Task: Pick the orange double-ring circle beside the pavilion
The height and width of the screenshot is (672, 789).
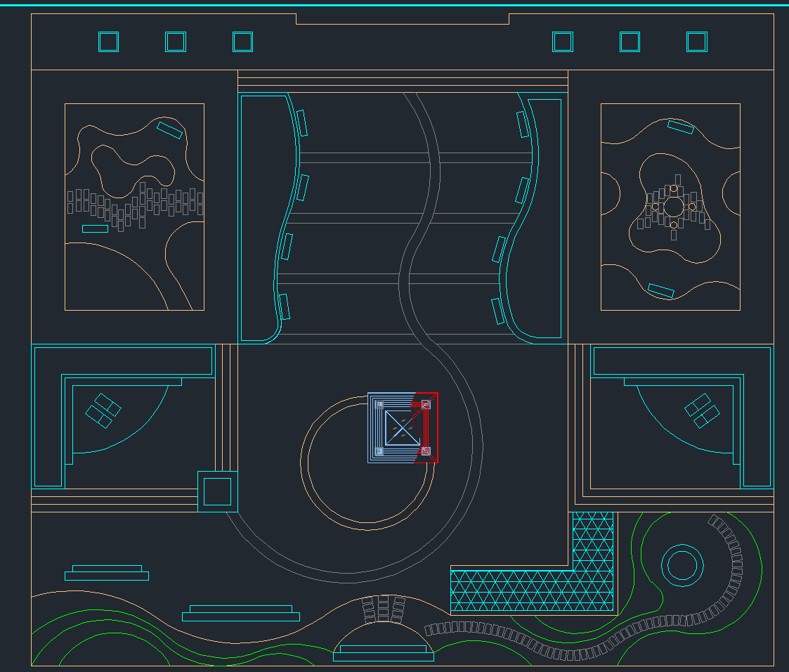Action: [x=367, y=463]
